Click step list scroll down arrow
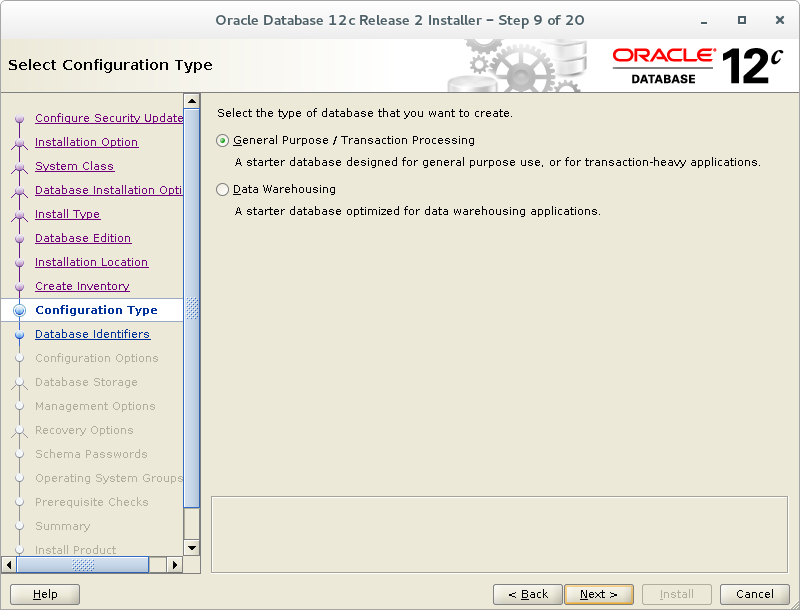 coord(191,548)
